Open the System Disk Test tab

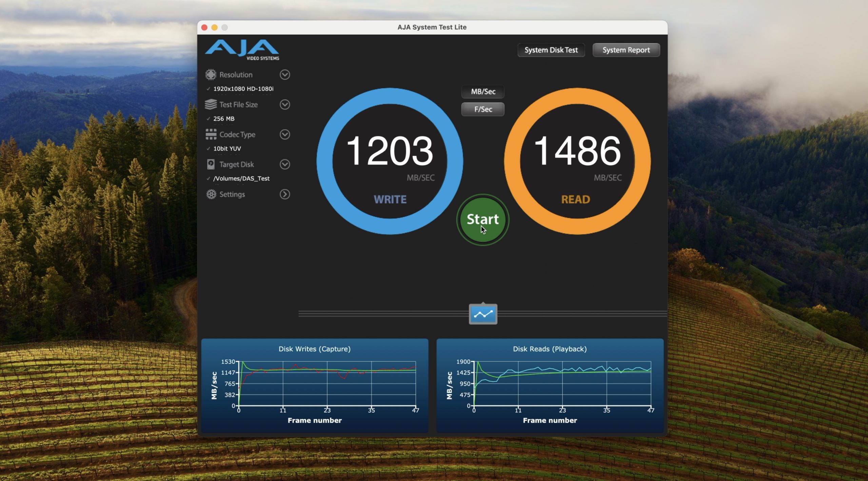pyautogui.click(x=551, y=50)
